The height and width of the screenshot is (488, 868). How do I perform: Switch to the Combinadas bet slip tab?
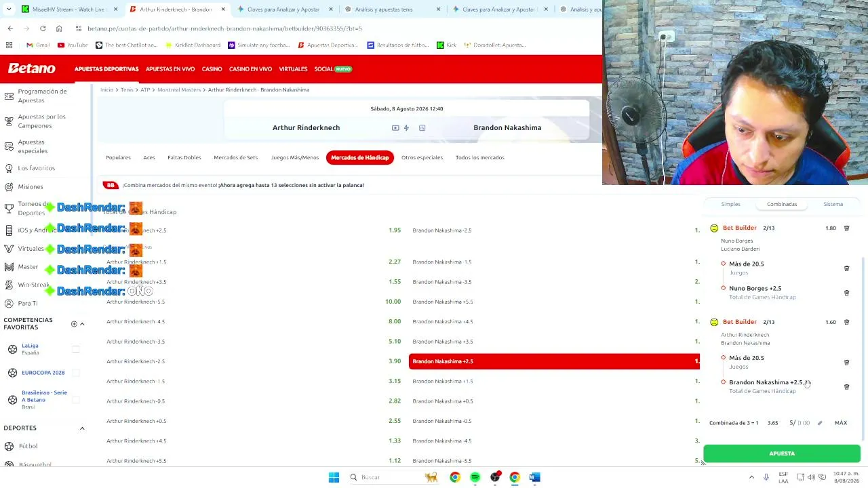click(782, 204)
